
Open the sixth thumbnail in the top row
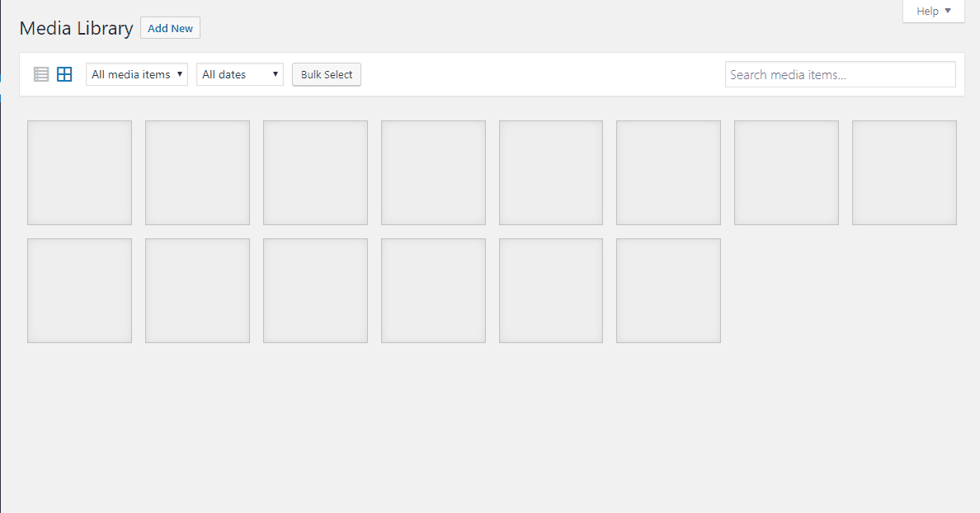pos(668,172)
